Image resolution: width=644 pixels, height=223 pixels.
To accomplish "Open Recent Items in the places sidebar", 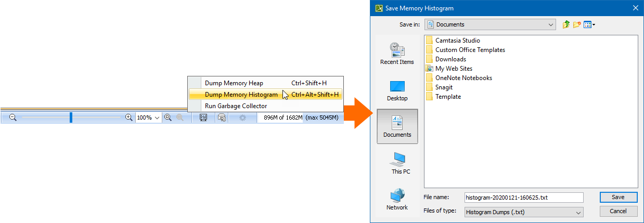I will (397, 54).
